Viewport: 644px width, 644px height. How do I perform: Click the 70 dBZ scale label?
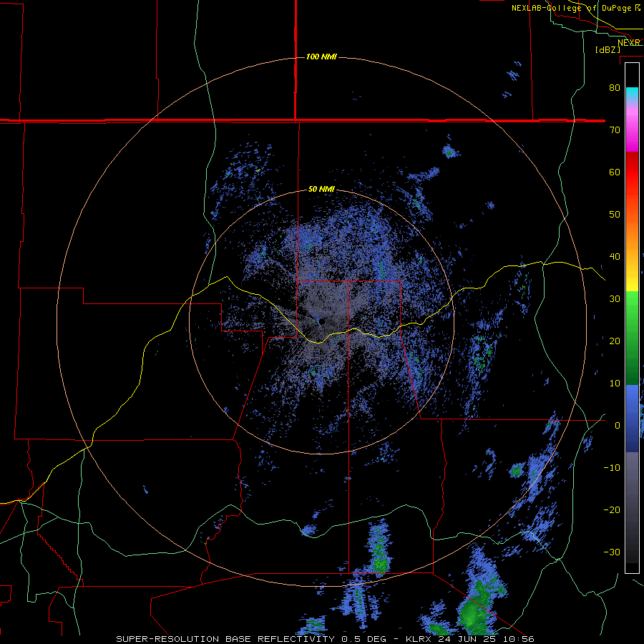click(x=615, y=130)
